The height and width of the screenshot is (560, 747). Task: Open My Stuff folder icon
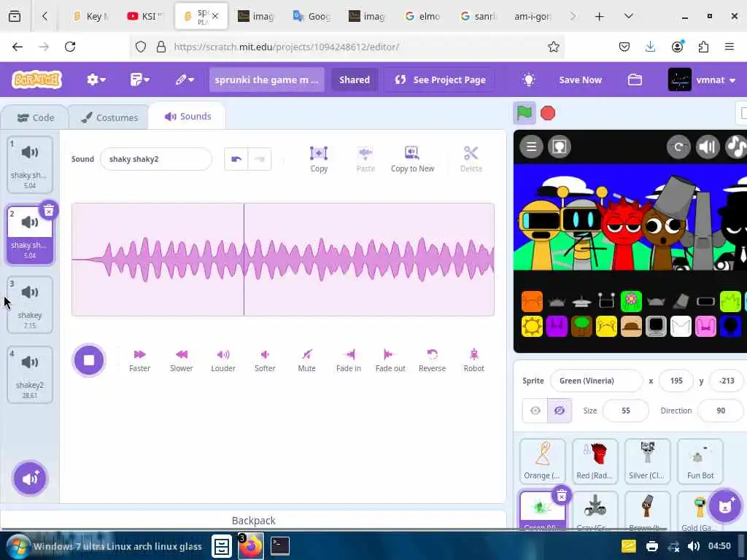[x=635, y=79]
